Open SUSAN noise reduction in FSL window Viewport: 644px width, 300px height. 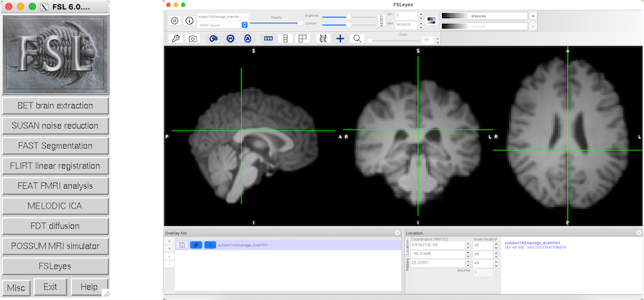click(55, 126)
